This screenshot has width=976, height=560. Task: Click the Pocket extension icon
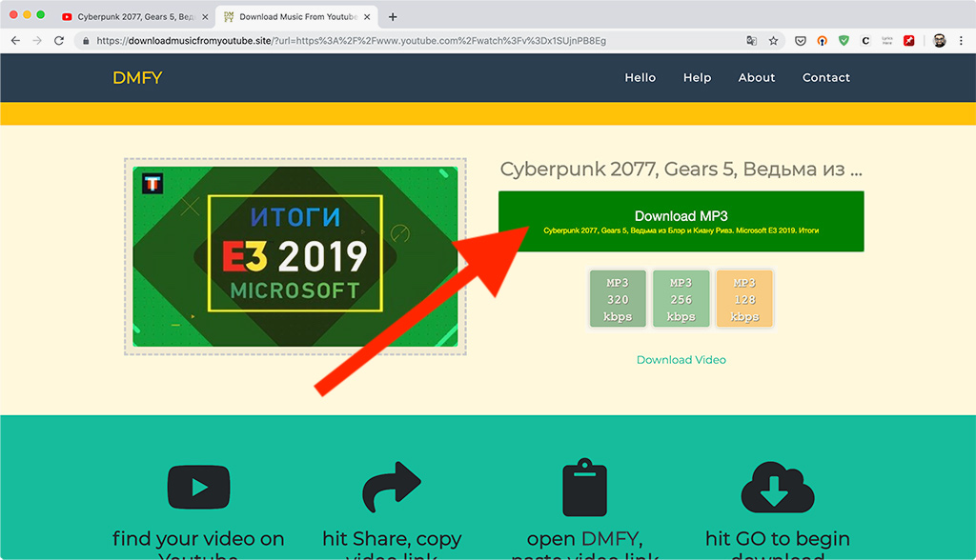point(801,41)
